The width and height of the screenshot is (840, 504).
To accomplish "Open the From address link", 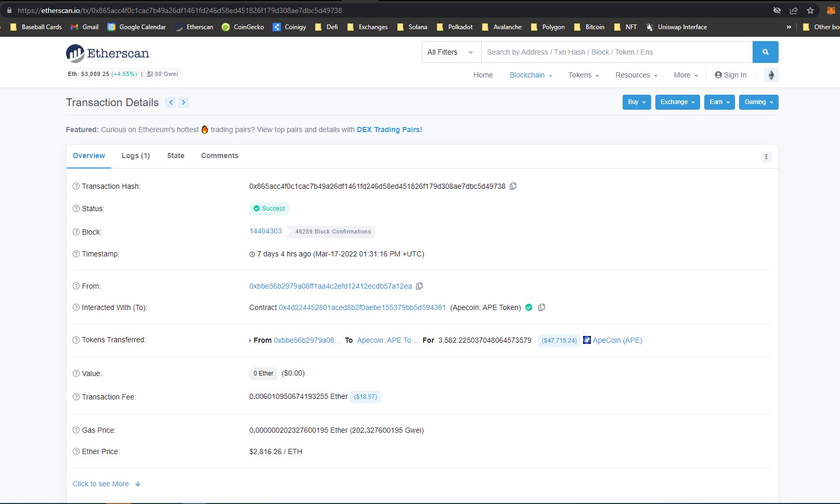I will (331, 286).
